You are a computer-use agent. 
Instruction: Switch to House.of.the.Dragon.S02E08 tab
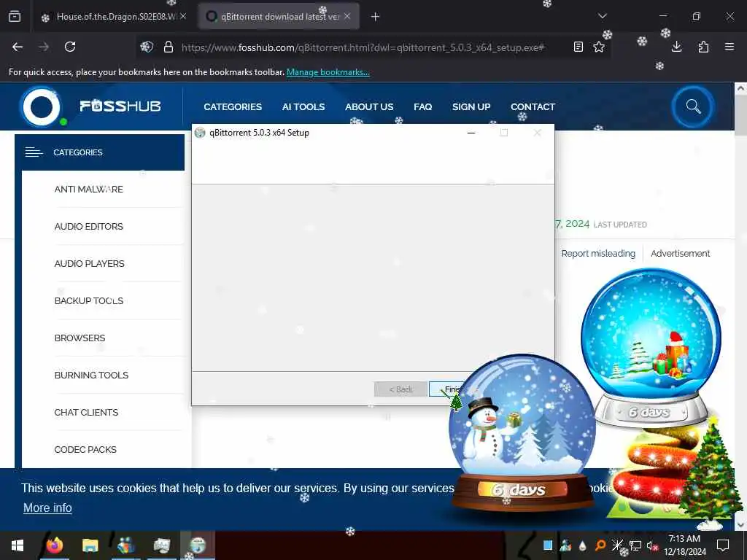point(113,17)
